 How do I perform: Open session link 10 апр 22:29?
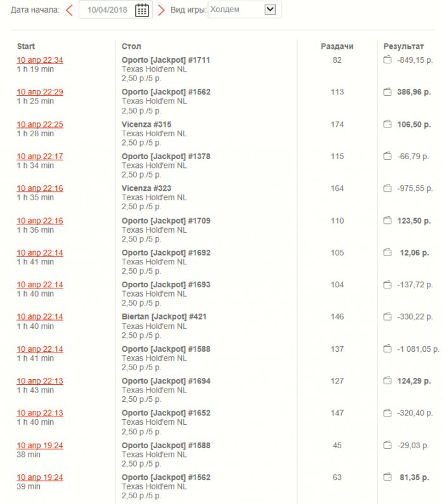pyautogui.click(x=40, y=92)
